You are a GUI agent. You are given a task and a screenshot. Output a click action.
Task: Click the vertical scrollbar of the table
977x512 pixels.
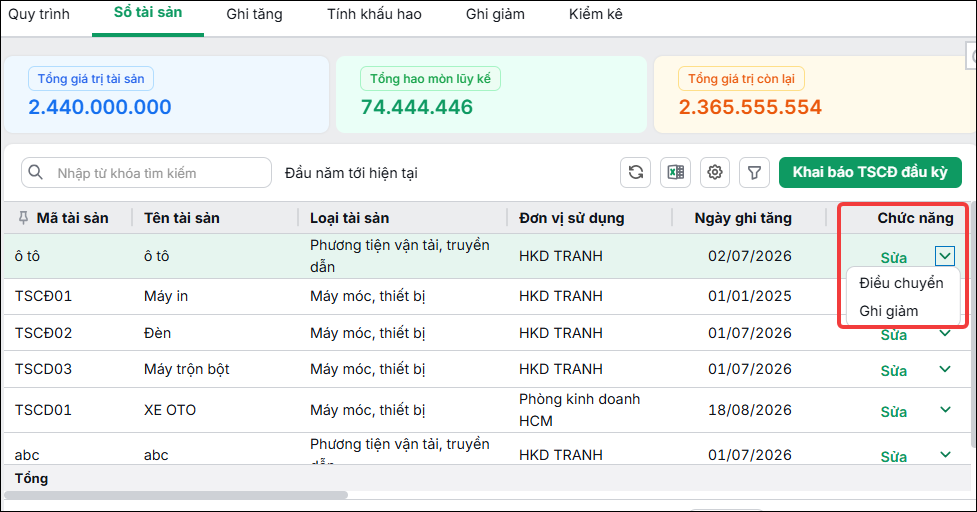(973, 324)
